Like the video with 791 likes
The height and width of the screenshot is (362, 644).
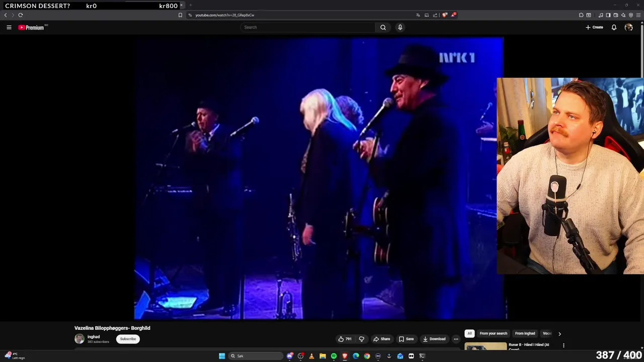(345, 339)
